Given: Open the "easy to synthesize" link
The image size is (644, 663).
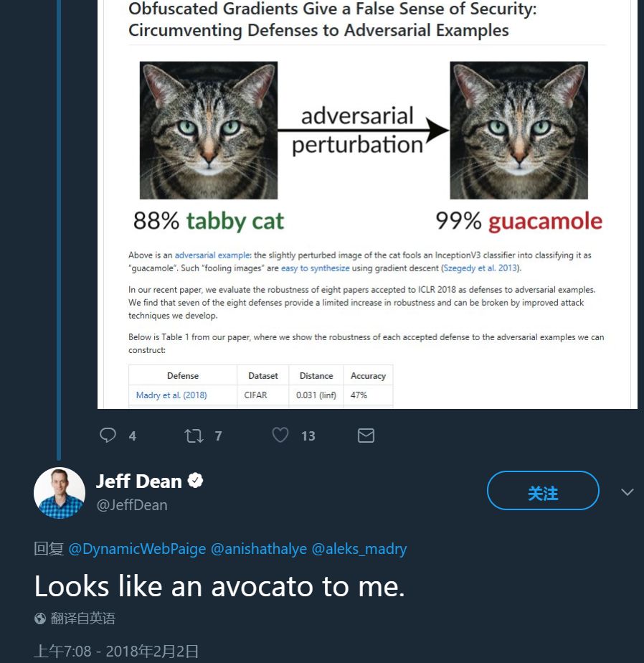Looking at the screenshot, I should pyautogui.click(x=315, y=268).
